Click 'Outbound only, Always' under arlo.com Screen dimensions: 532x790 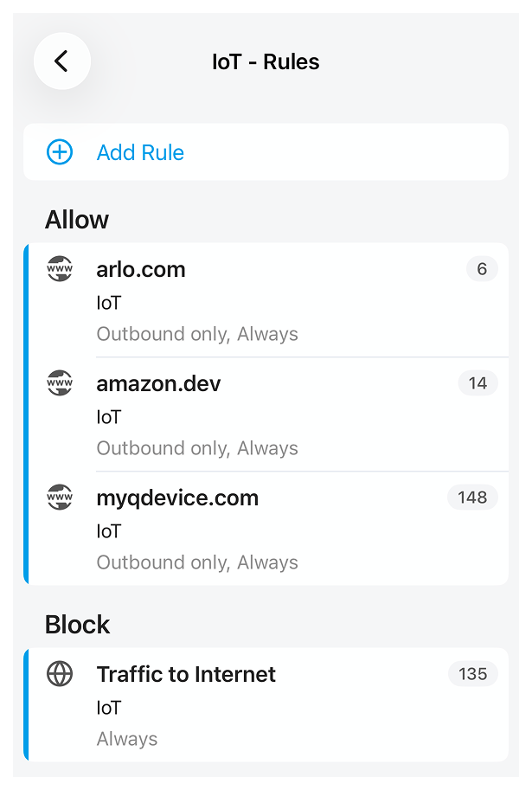197,334
